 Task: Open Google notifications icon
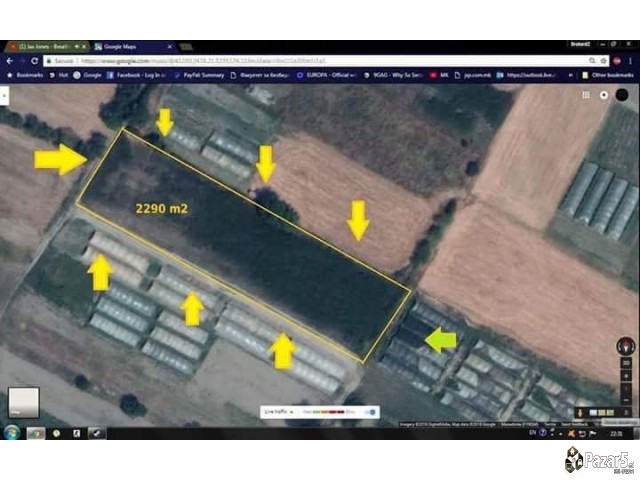click(604, 94)
